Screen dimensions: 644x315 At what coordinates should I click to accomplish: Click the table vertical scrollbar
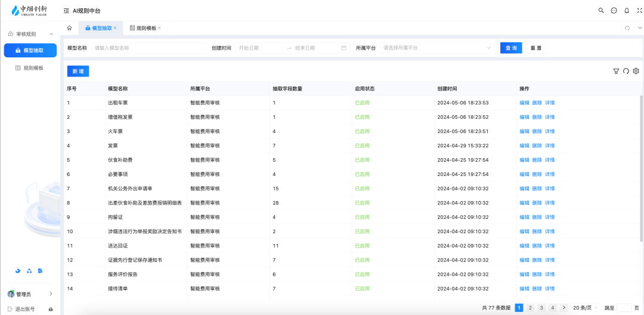[642, 168]
